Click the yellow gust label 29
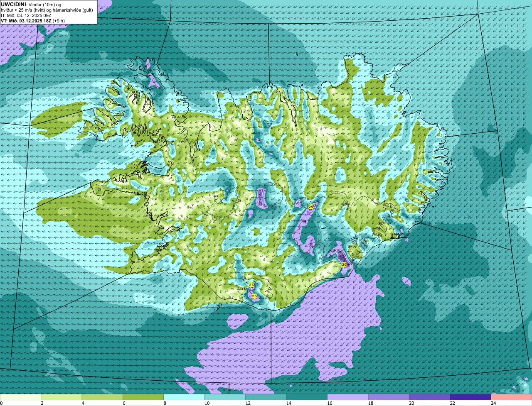This screenshot has height=406, width=532. [x=310, y=206]
